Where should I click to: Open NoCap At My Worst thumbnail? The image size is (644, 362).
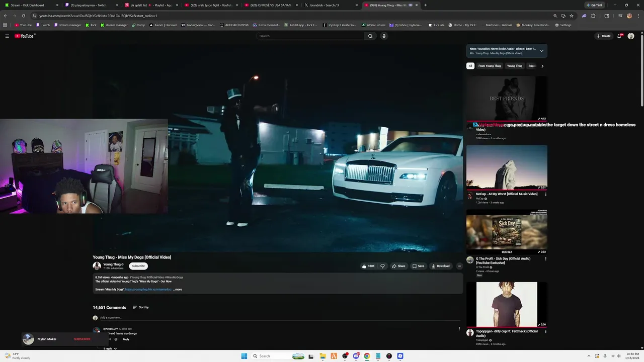[507, 167]
